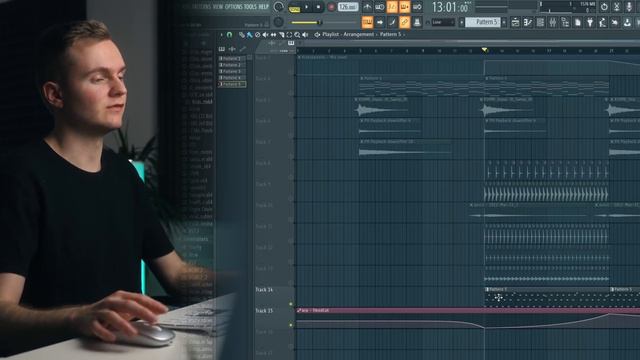
Task: Click the save/export download icon
Action: (x=627, y=22)
